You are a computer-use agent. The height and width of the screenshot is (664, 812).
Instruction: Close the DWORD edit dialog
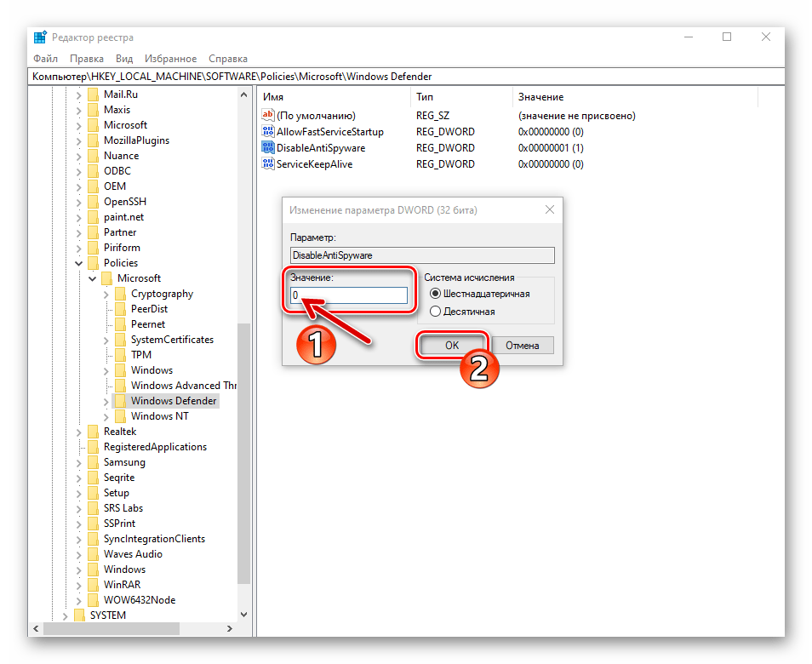[550, 209]
